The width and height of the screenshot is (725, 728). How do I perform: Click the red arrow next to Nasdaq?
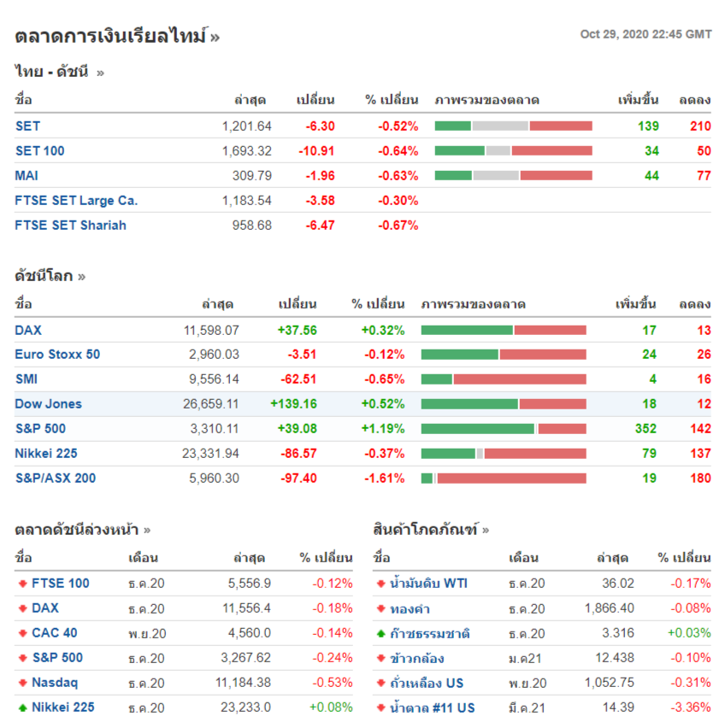(x=22, y=683)
